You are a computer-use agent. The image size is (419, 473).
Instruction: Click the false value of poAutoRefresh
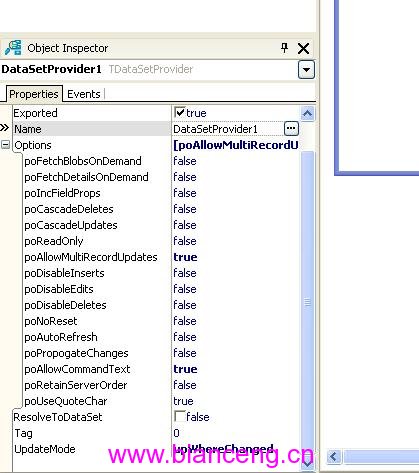click(185, 337)
